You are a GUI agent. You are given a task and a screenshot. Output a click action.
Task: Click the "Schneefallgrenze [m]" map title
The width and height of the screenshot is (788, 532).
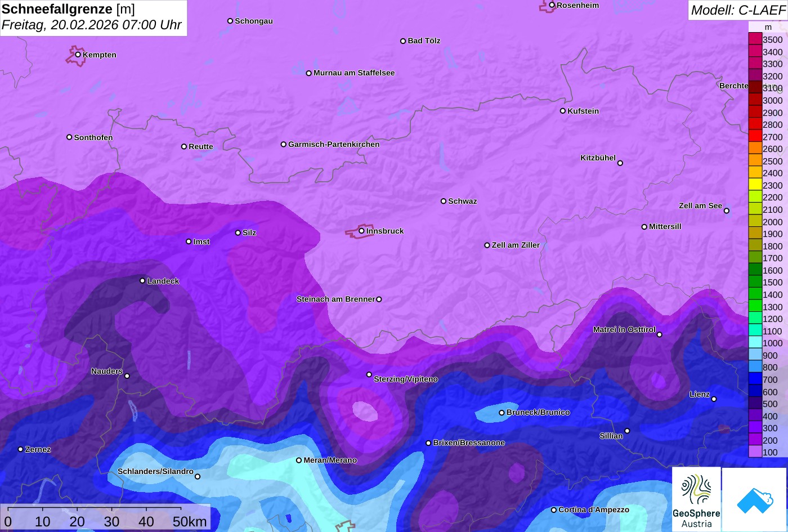point(68,9)
